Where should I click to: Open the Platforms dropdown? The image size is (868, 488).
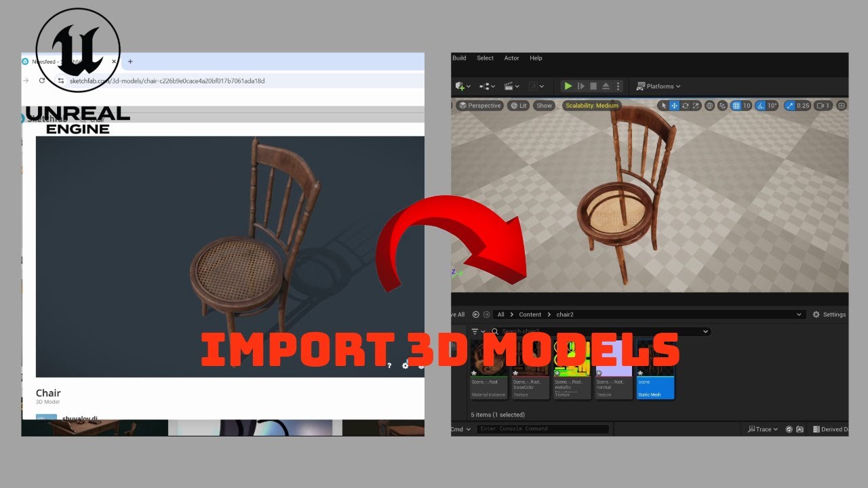(658, 86)
